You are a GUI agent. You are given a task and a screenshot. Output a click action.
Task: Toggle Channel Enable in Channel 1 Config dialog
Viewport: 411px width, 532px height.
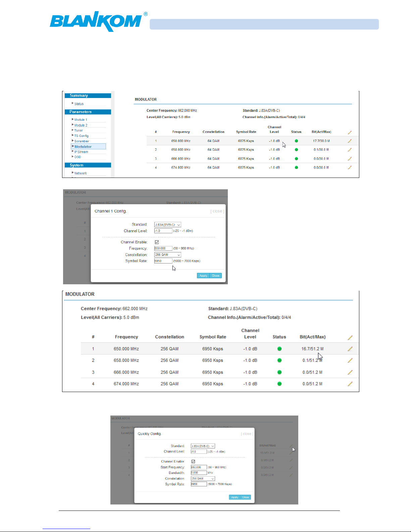point(157,242)
